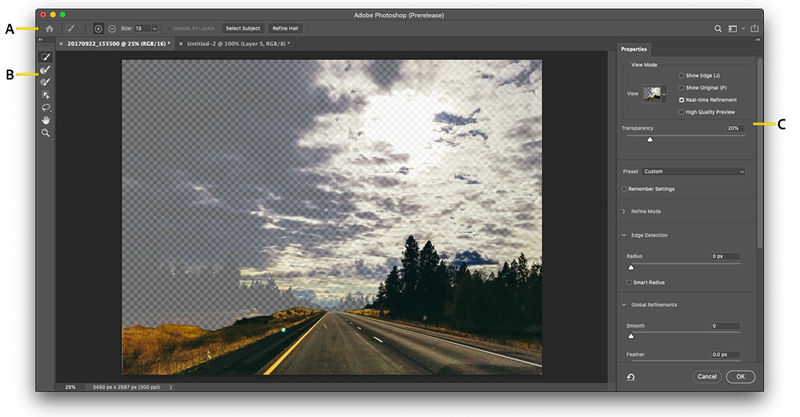Check the Remember Settings option
This screenshot has width=800, height=417.
click(624, 189)
